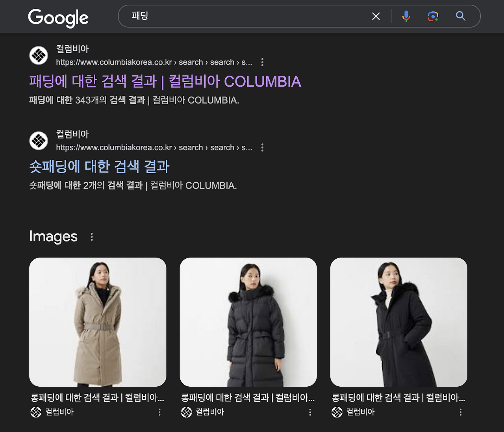This screenshot has width=504, height=432.
Task: Open the black puffer coat thumbnail
Action: pos(248,321)
